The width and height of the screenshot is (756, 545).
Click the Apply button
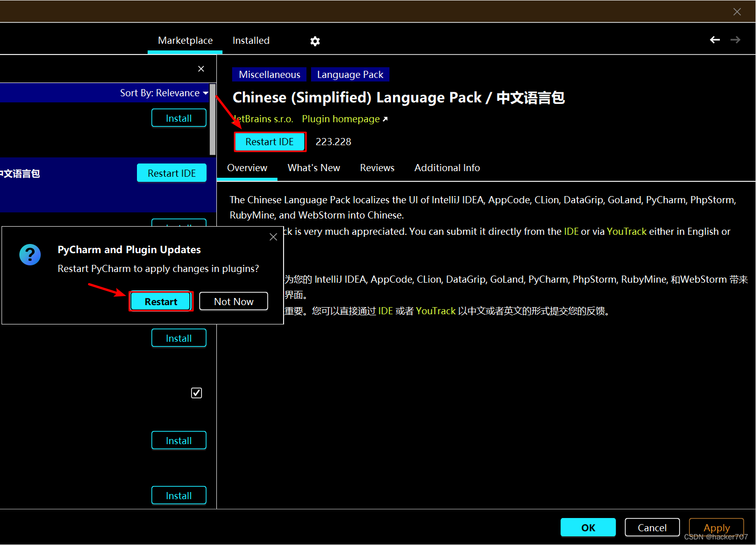(716, 528)
